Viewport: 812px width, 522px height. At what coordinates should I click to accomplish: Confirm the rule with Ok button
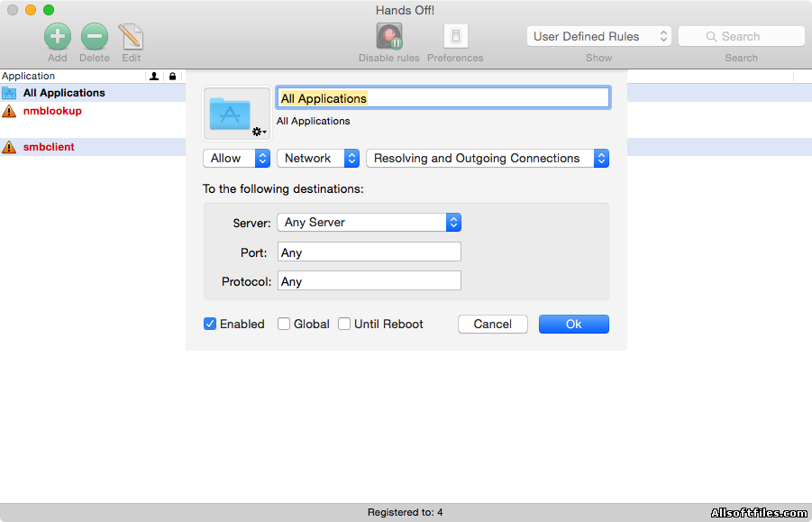point(573,324)
